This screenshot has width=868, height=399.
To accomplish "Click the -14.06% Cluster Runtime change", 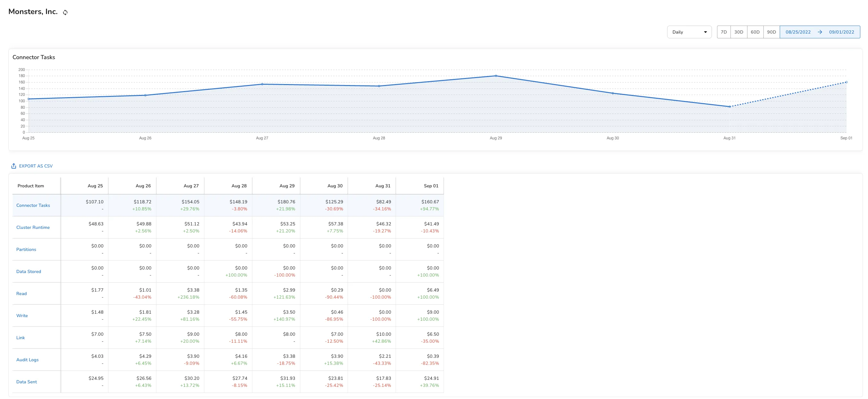I will point(238,231).
